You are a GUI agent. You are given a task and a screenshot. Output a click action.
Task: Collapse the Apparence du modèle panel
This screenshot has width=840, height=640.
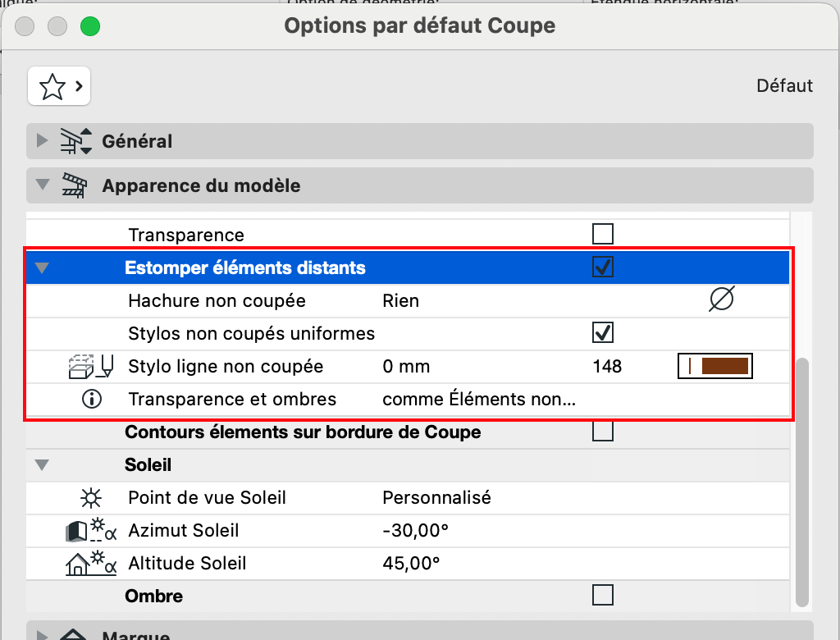pyautogui.click(x=43, y=185)
